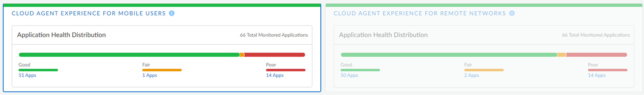Open 14 Apps Poor link for Mobile Users
644x95 pixels.
click(274, 75)
